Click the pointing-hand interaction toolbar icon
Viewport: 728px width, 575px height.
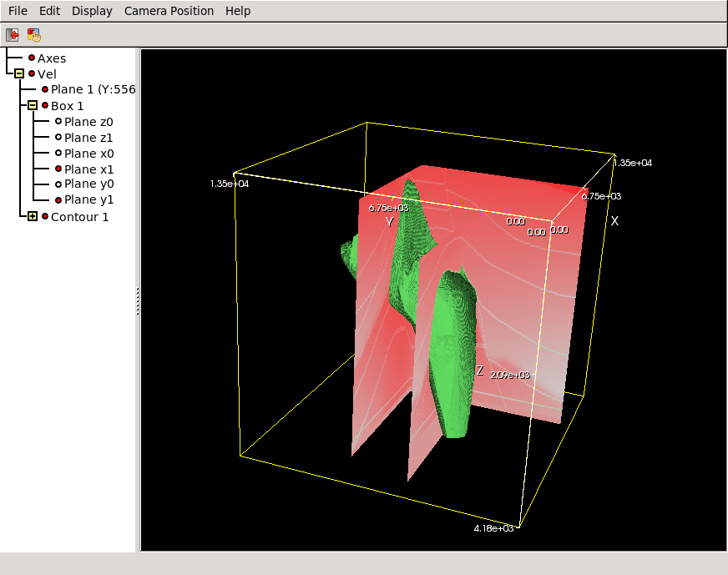pyautogui.click(x=34, y=35)
